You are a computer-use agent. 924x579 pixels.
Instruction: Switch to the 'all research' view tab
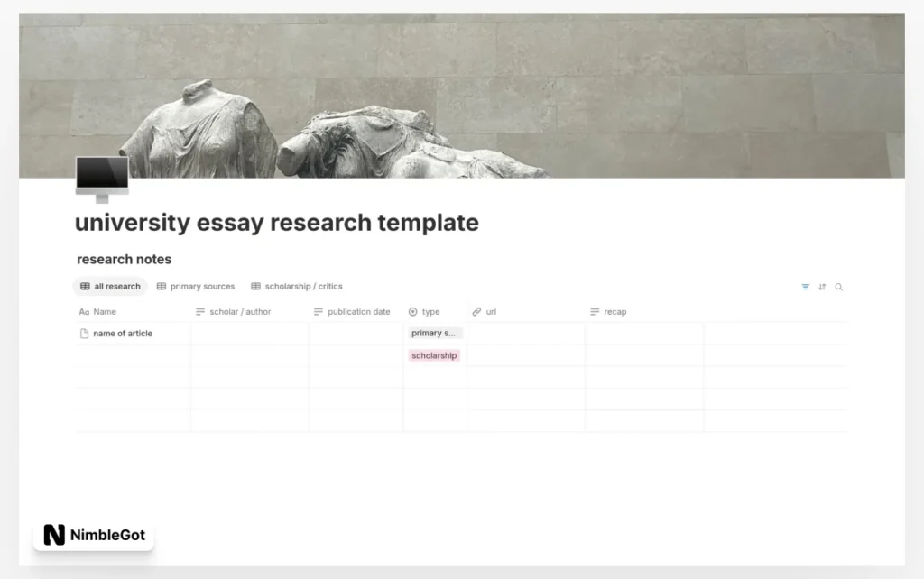[x=110, y=286]
